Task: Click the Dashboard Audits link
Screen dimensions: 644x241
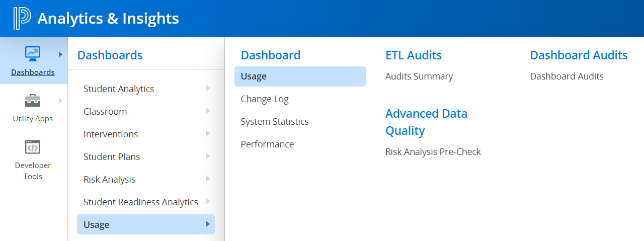Action: pyautogui.click(x=567, y=76)
